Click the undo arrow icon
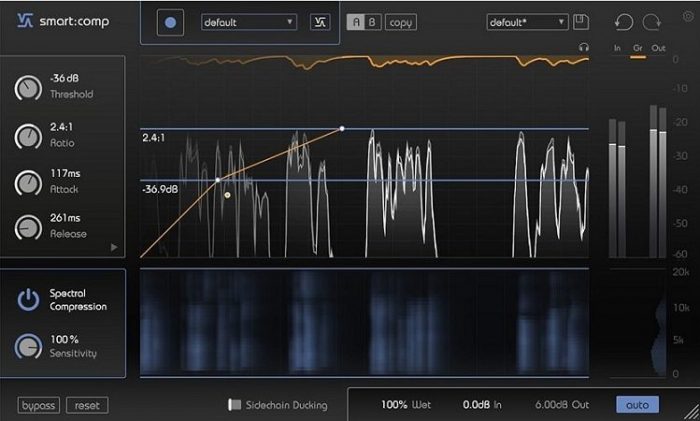 [626, 22]
